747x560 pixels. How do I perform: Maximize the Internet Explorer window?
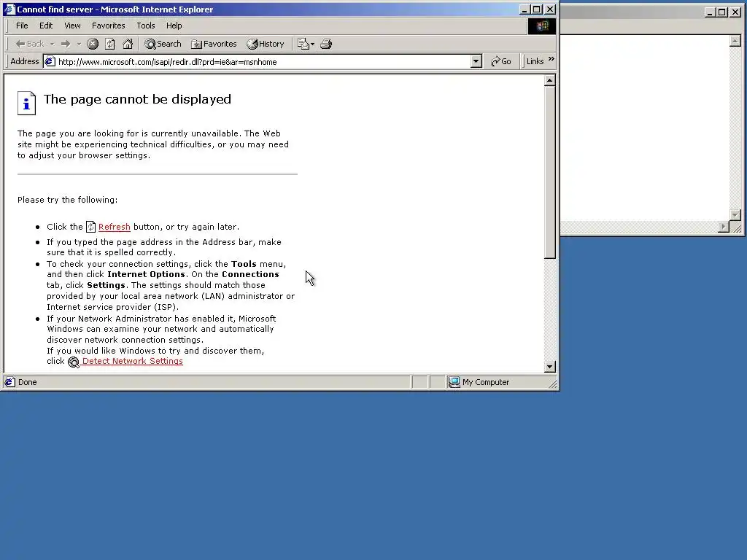(x=536, y=9)
